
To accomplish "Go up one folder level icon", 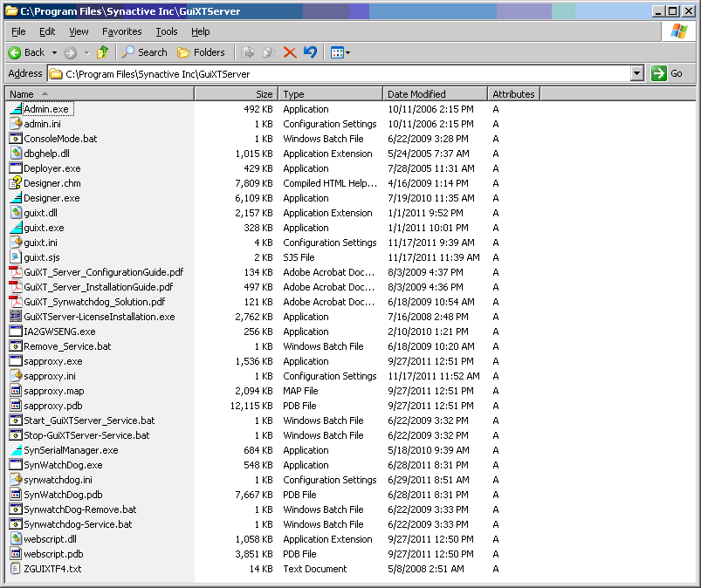I will click(x=103, y=52).
